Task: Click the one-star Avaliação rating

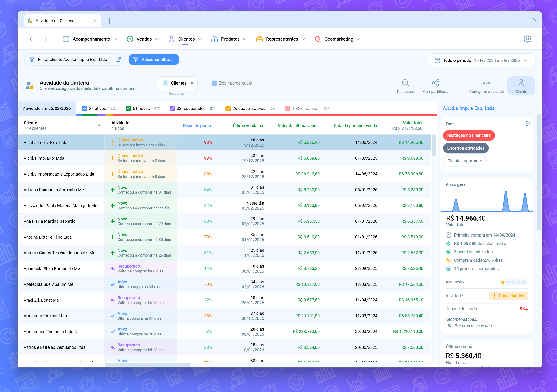Action: [503, 282]
